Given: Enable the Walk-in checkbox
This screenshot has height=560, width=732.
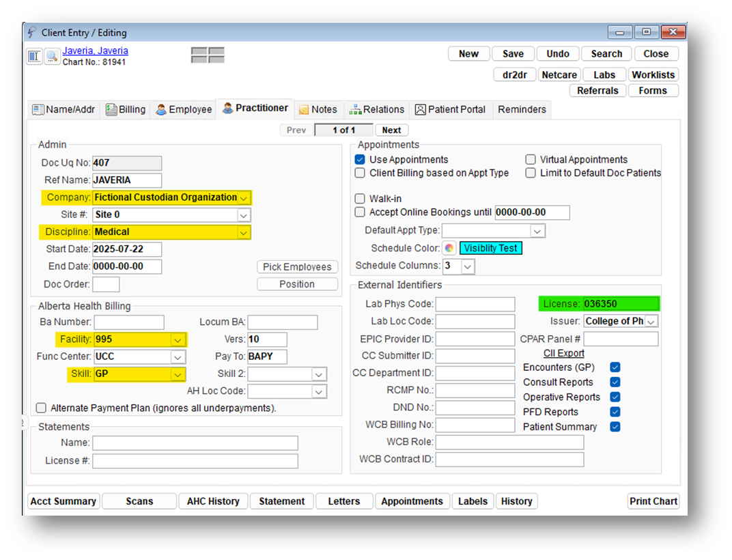Looking at the screenshot, I should [x=360, y=199].
